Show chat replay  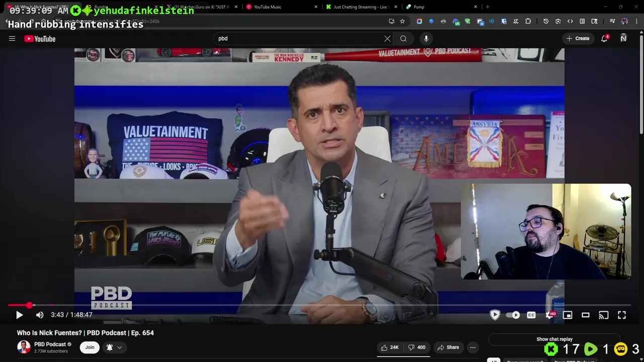pos(554,339)
